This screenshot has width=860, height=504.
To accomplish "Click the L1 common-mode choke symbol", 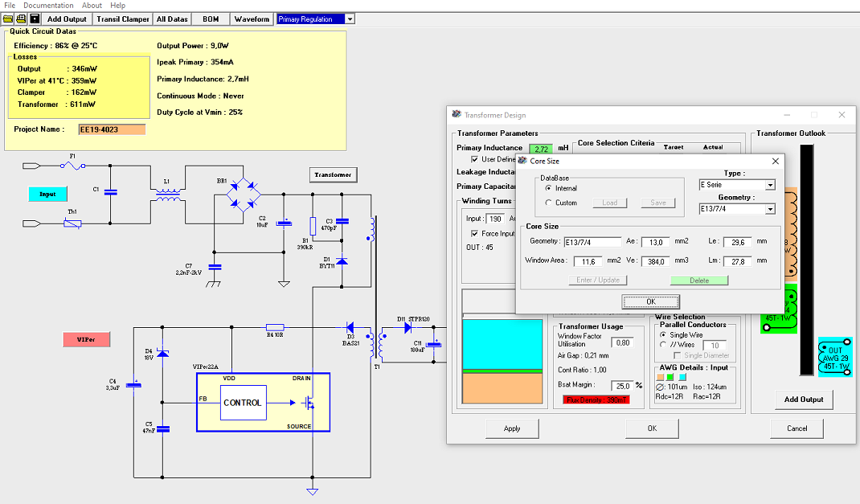I will (168, 195).
